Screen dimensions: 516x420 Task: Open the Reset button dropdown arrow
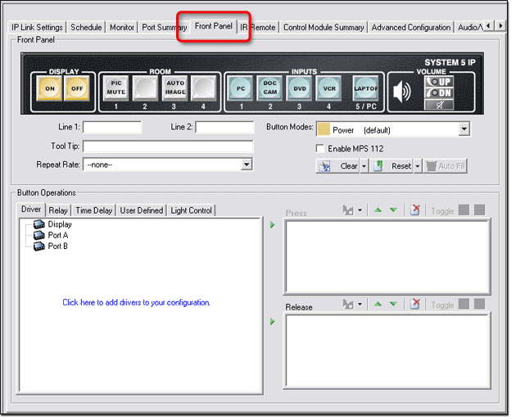pyautogui.click(x=418, y=166)
